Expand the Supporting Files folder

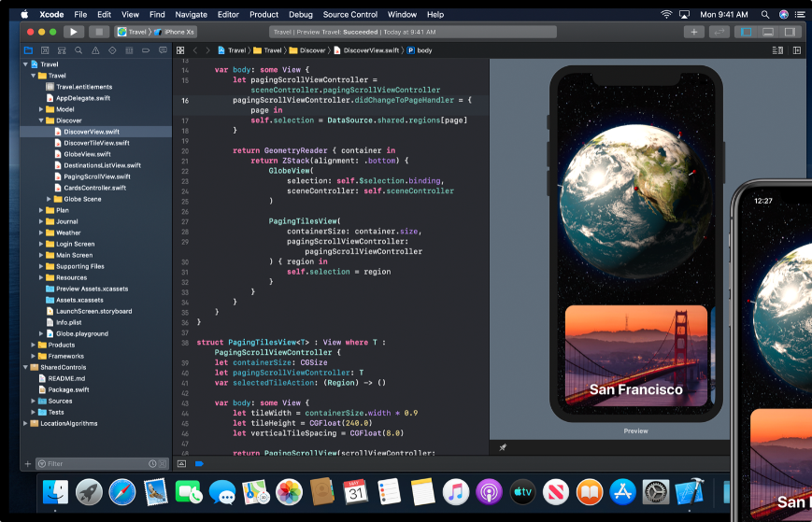(x=41, y=266)
